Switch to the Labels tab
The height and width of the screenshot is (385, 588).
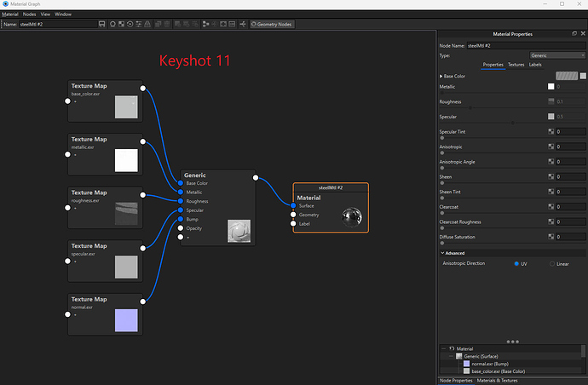tap(535, 65)
